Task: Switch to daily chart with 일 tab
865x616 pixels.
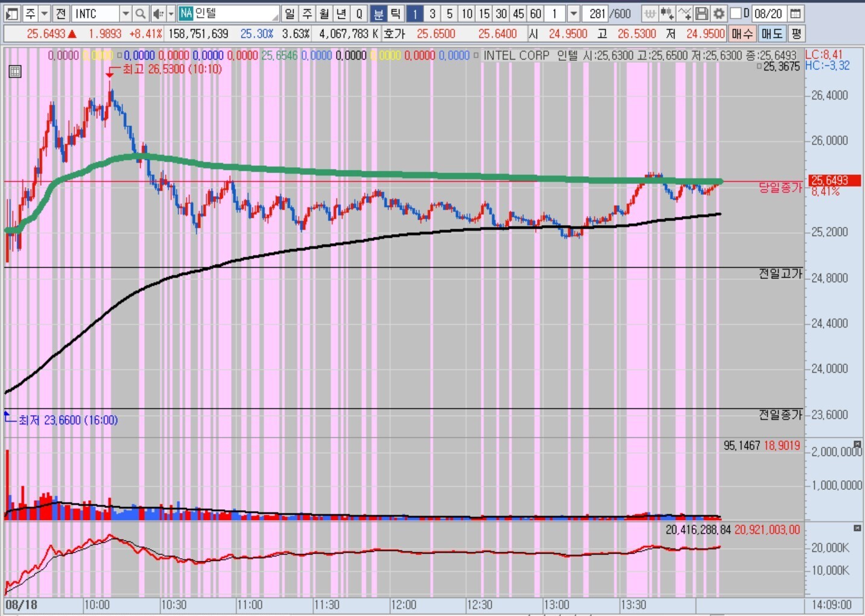Action: tap(290, 13)
